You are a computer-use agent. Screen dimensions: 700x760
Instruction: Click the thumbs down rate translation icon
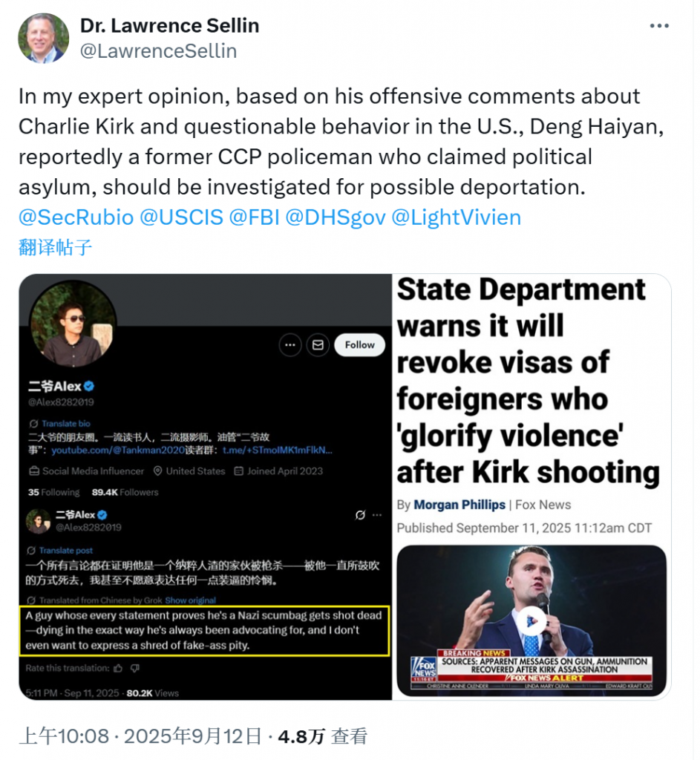(x=135, y=669)
